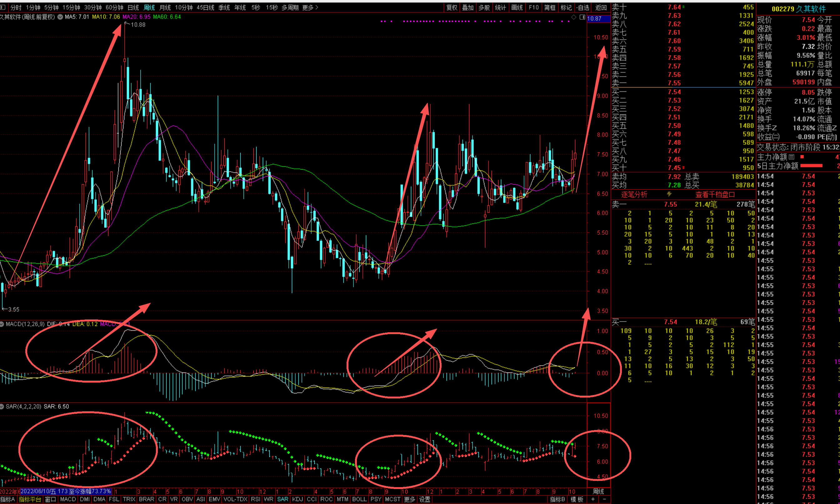Click the red 5日主力净额 bar

point(811,166)
